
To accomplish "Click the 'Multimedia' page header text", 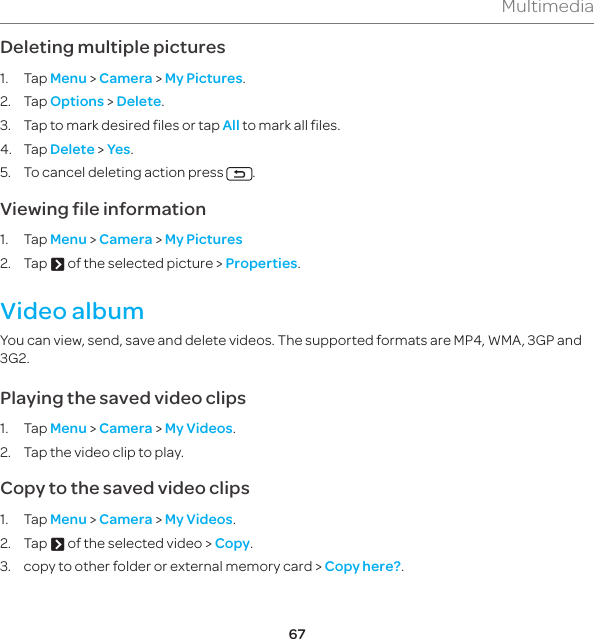I will (548, 7).
